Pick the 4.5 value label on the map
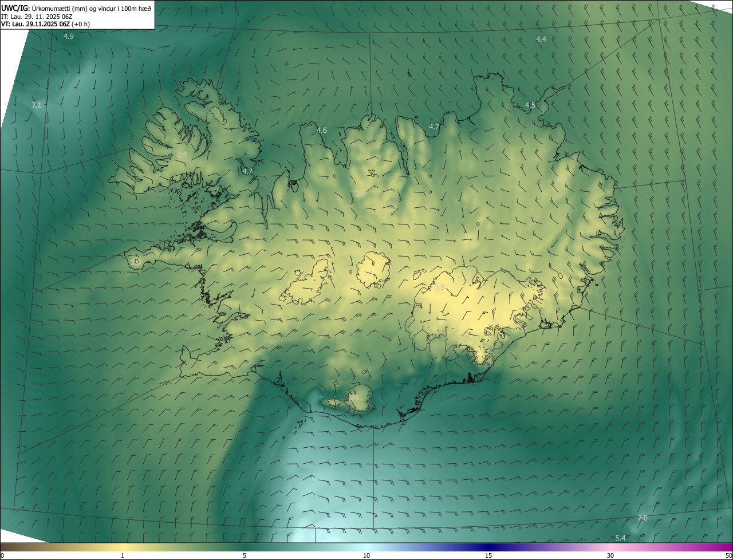 coord(530,105)
